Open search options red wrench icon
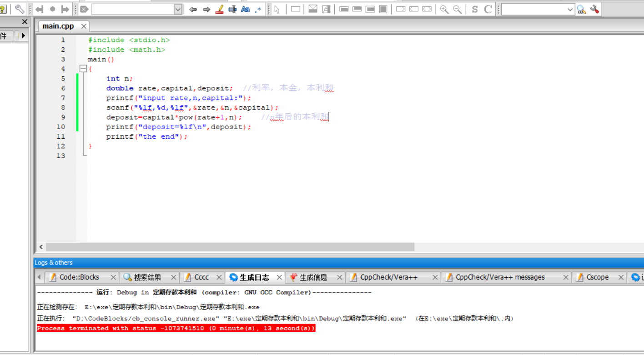 pyautogui.click(x=594, y=9)
